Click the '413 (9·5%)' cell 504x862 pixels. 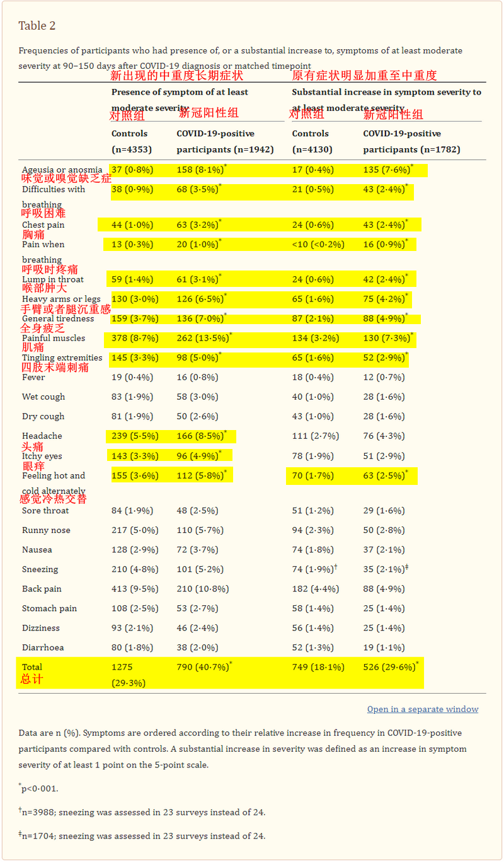pos(134,589)
